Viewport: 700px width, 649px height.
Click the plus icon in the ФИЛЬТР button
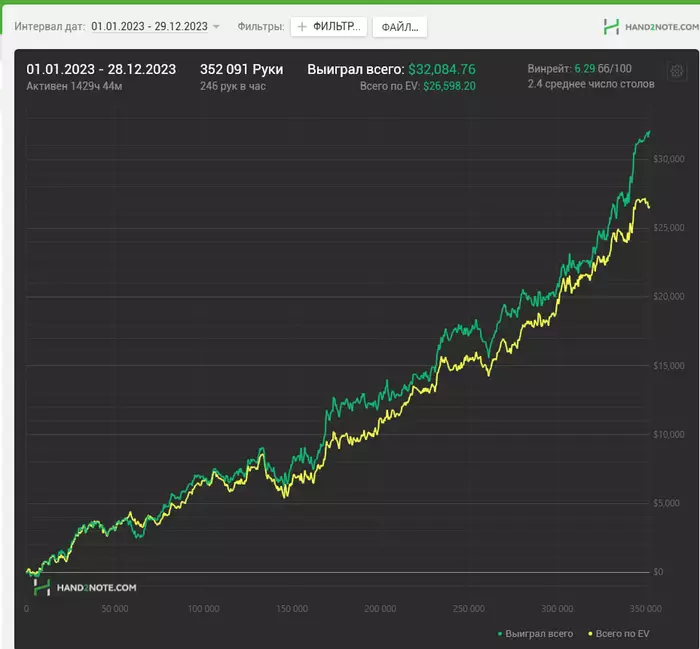[302, 27]
